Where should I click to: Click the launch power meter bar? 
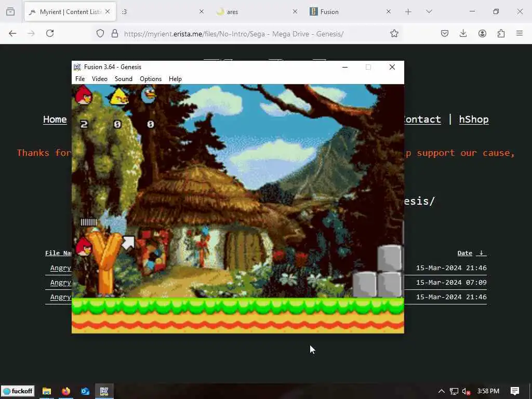tap(89, 222)
